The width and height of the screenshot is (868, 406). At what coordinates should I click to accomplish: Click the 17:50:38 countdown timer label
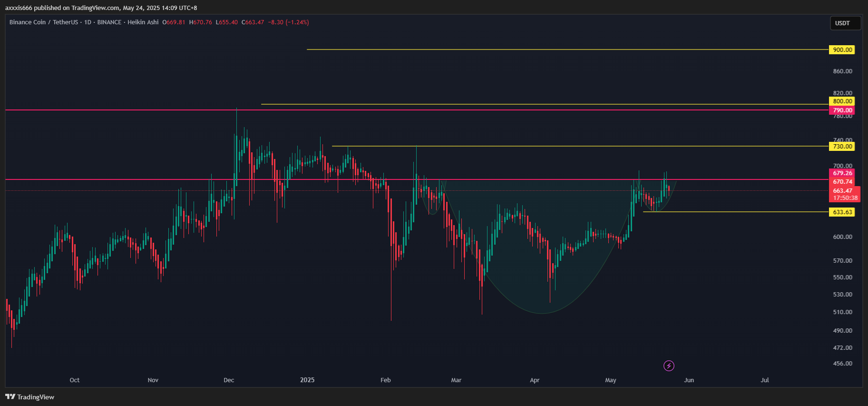pos(844,198)
